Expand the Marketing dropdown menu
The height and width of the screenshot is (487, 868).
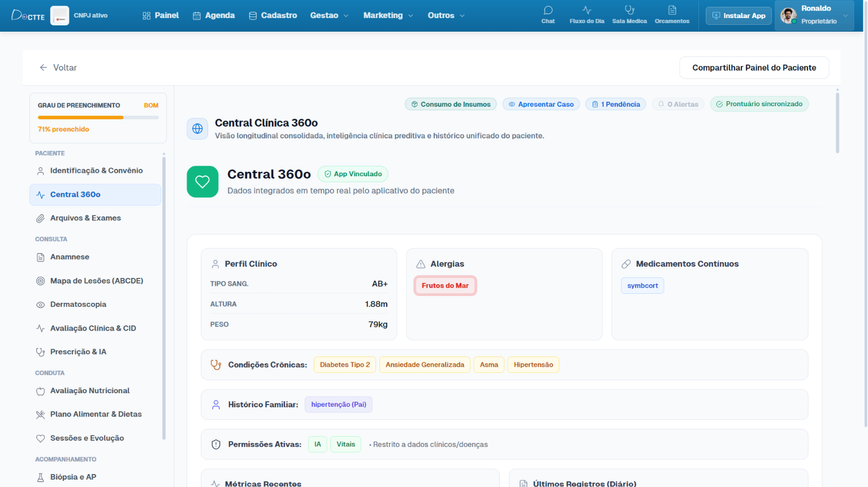(x=388, y=15)
